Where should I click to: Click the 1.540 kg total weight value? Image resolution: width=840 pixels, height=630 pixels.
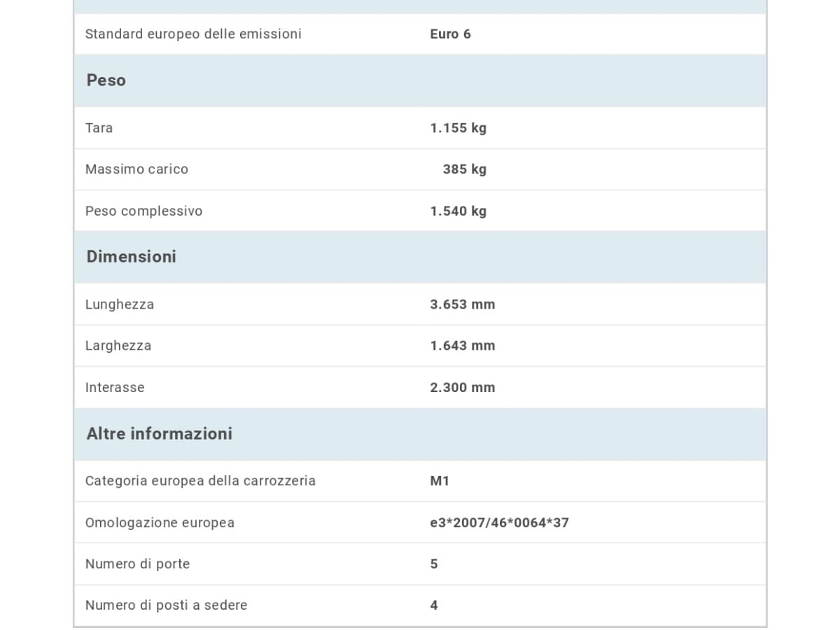coord(458,211)
